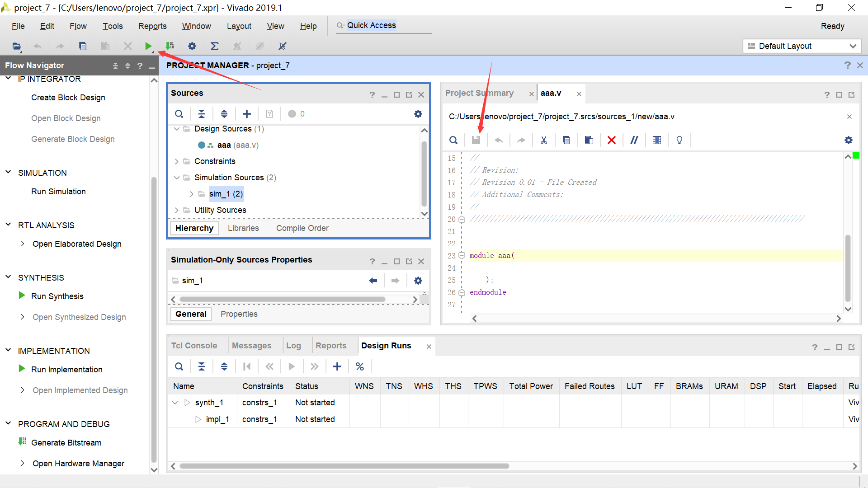Toggle column selection mode in editor
The width and height of the screenshot is (868, 488).
(x=657, y=140)
